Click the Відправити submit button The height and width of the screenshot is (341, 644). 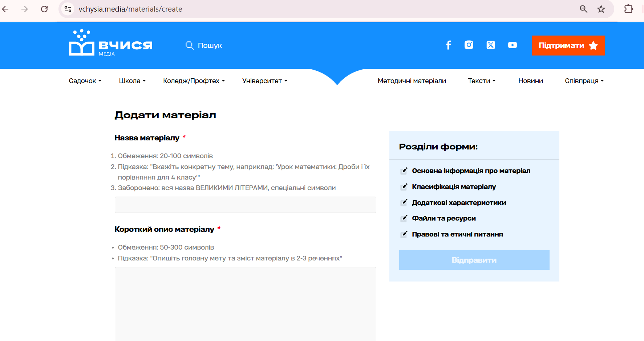[x=474, y=260]
